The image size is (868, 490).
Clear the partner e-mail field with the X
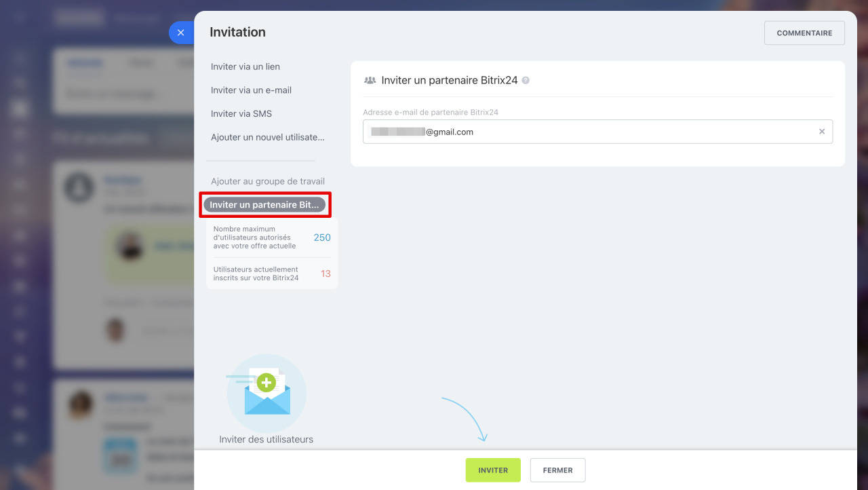822,132
